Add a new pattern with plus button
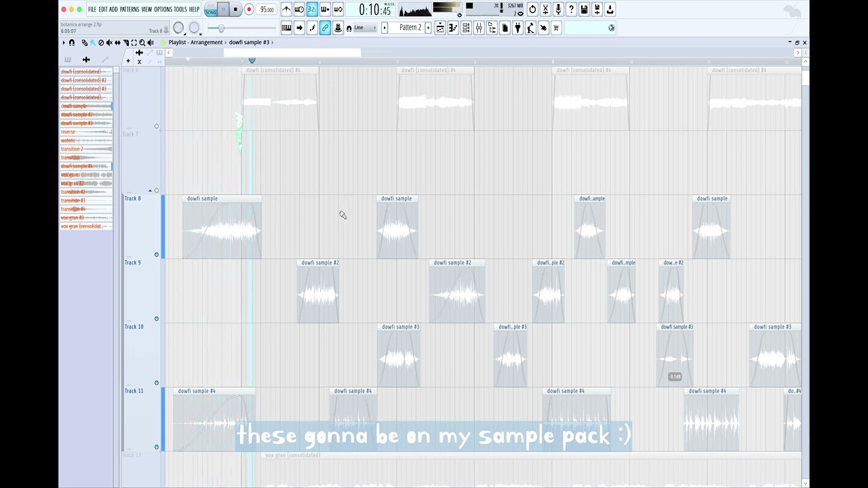This screenshot has width=868, height=488. pos(428,28)
